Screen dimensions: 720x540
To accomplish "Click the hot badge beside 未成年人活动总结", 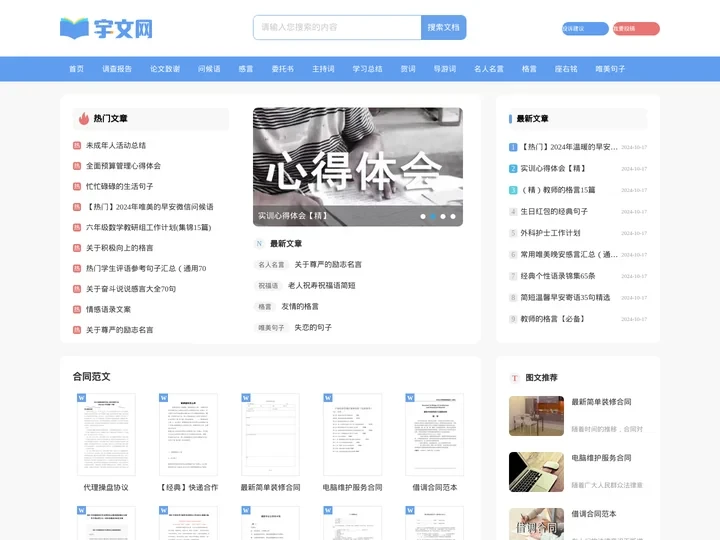I will pyautogui.click(x=77, y=146).
